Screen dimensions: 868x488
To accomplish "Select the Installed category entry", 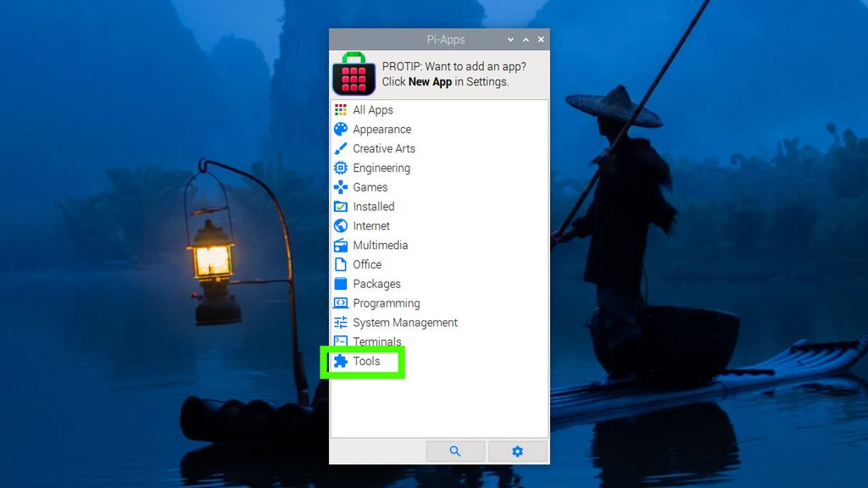I will click(373, 206).
